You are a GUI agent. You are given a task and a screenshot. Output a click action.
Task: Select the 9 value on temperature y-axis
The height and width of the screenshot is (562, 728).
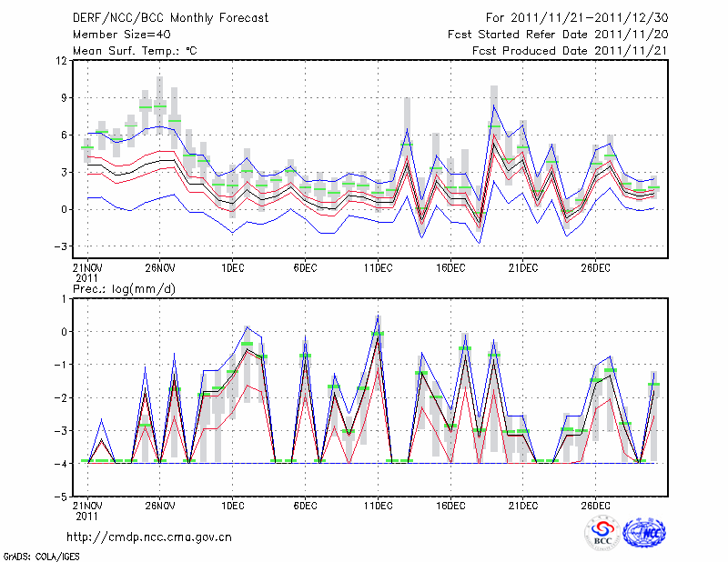(66, 98)
